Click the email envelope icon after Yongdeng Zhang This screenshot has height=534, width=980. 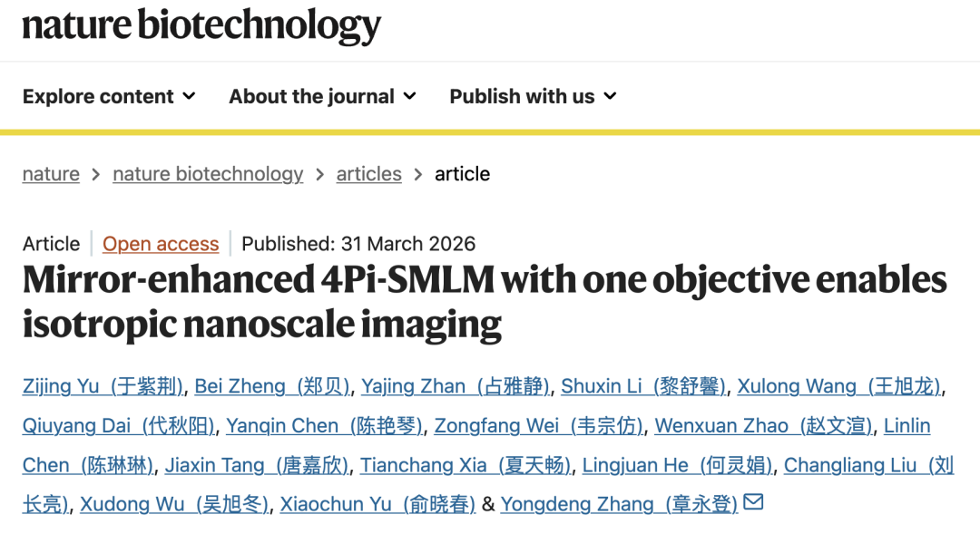click(x=753, y=502)
